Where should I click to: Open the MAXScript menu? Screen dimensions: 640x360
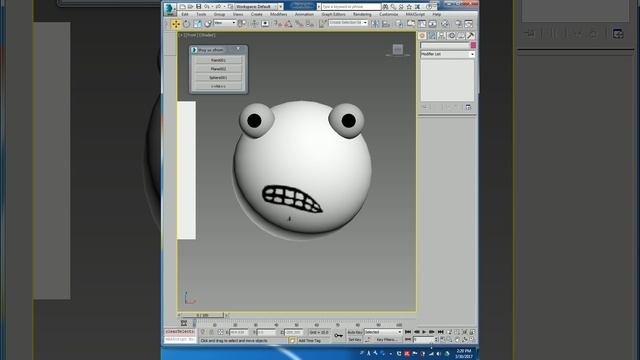[415, 14]
